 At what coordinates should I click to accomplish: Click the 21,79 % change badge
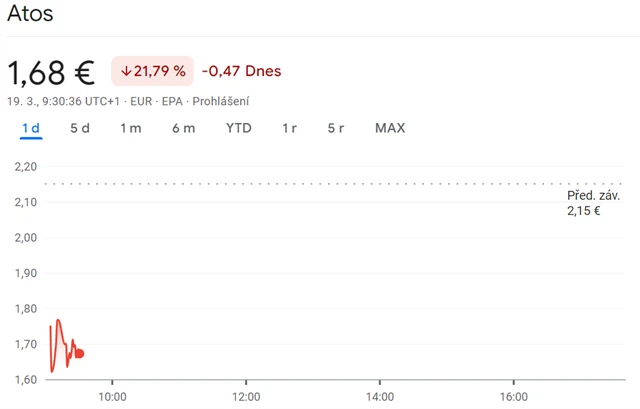152,71
